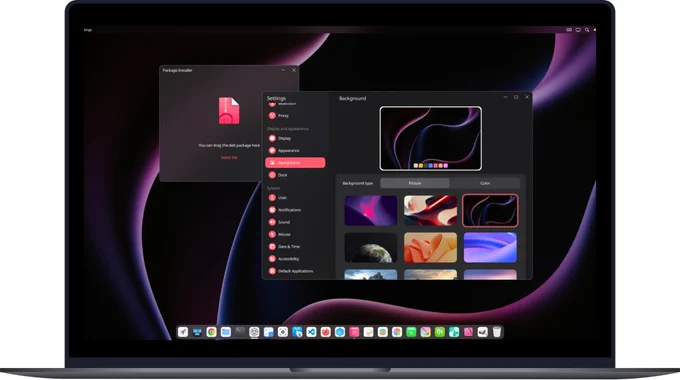This screenshot has width=680, height=380.
Task: Open Dock settings in sidebar
Action: click(x=295, y=175)
